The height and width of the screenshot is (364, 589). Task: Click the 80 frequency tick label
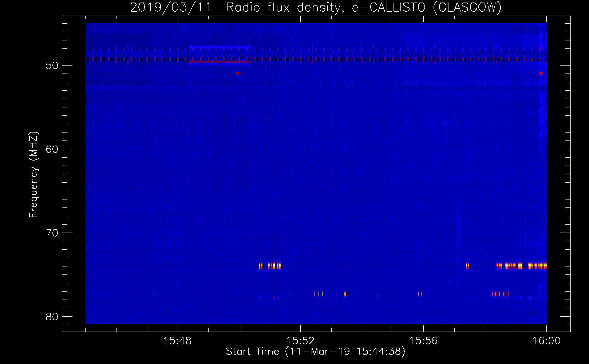click(x=52, y=317)
